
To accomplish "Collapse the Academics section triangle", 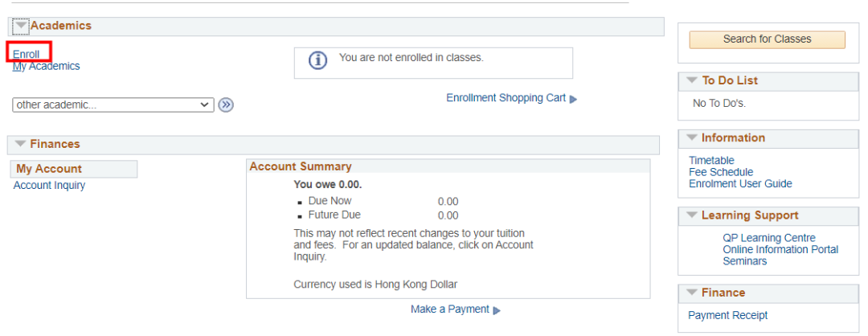I will pyautogui.click(x=21, y=26).
